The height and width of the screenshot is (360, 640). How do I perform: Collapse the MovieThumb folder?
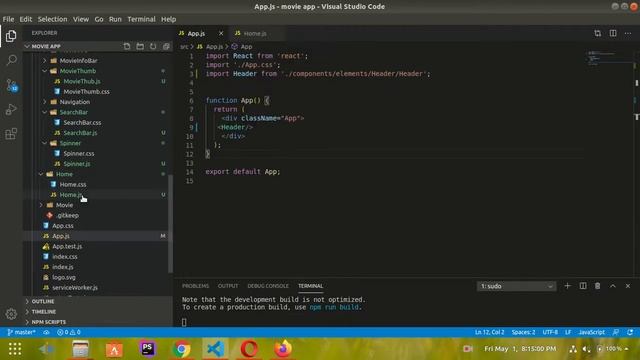[x=78, y=71]
